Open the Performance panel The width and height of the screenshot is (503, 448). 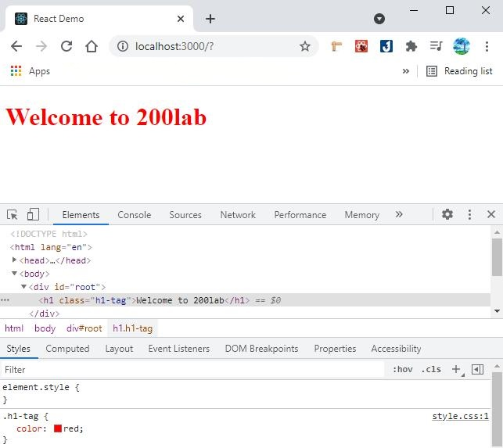click(300, 214)
